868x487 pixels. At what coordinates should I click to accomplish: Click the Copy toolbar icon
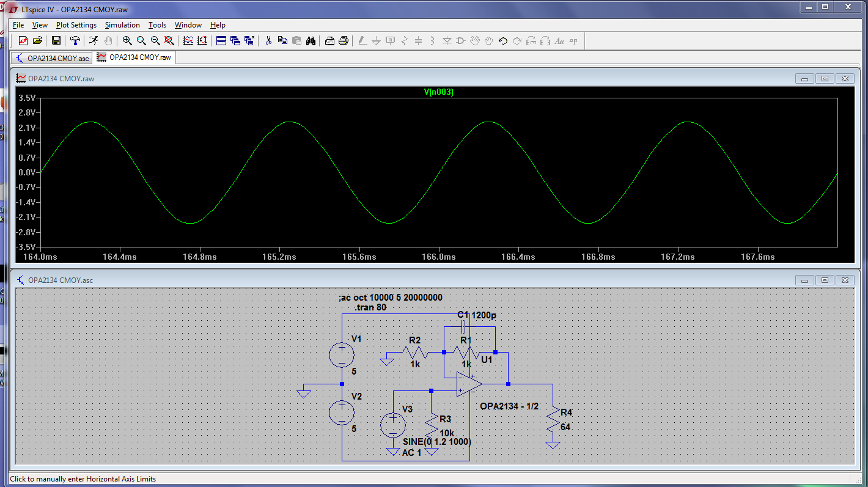click(x=282, y=41)
